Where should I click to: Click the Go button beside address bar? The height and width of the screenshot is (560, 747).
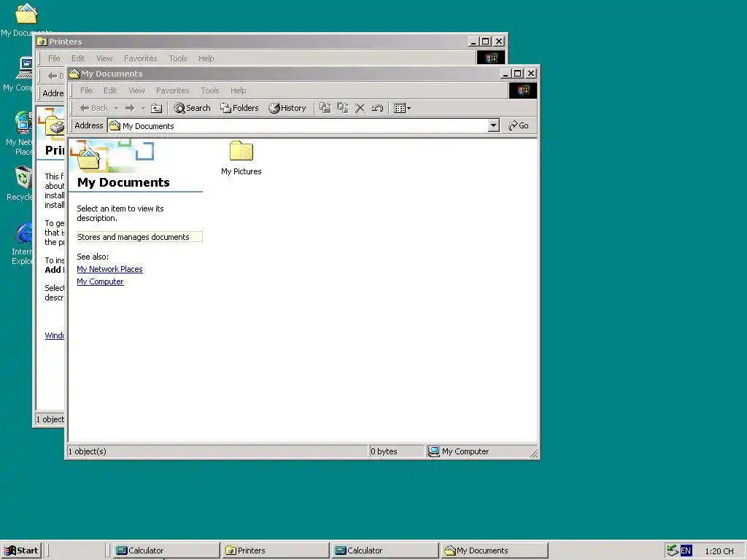click(519, 125)
